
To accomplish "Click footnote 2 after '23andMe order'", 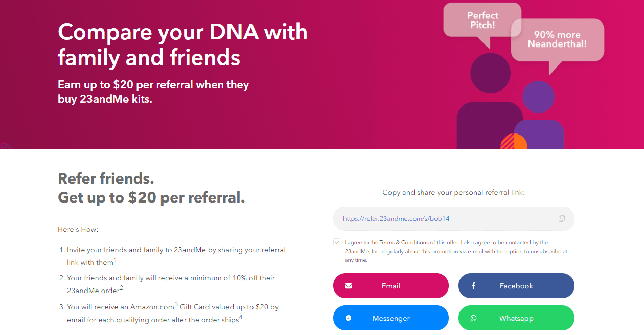I will tap(121, 289).
